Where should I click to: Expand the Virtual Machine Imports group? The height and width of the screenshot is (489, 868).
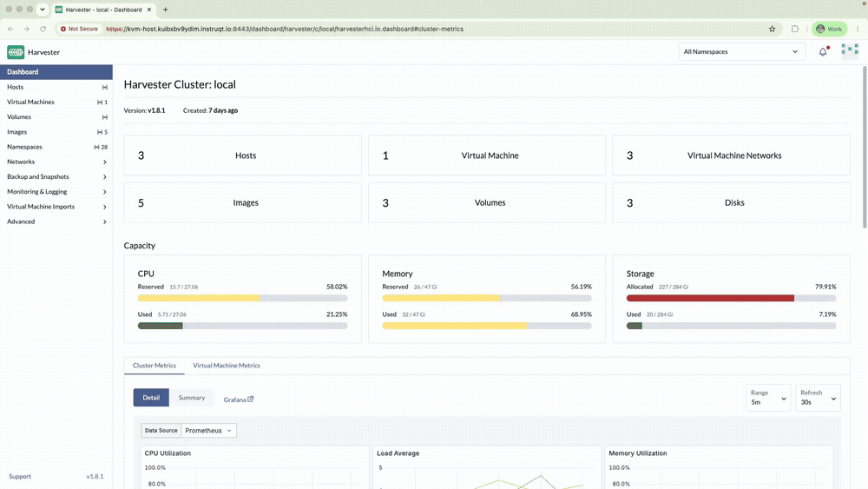click(x=105, y=207)
